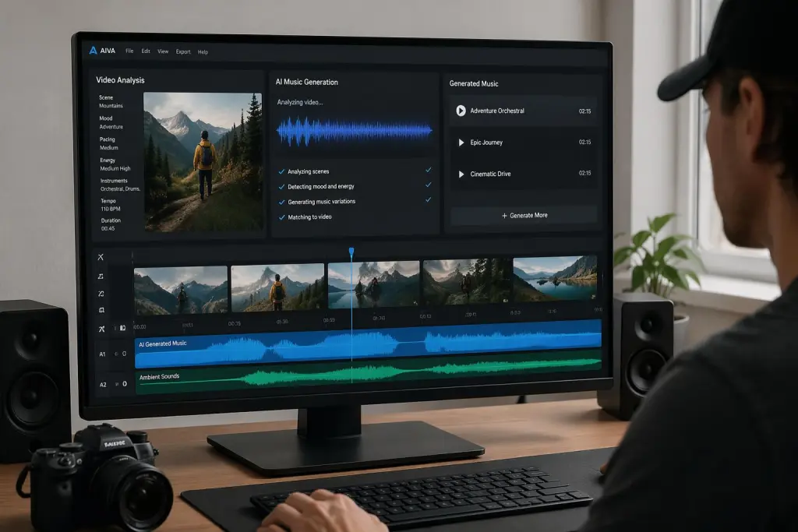Select the X-shaped cut tool on timeline toolbar

tap(101, 257)
